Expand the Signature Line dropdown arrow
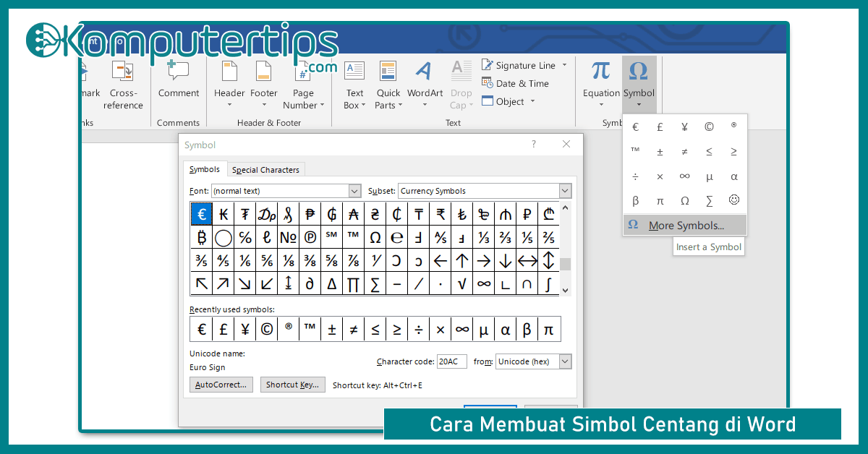The image size is (868, 454). (565, 65)
